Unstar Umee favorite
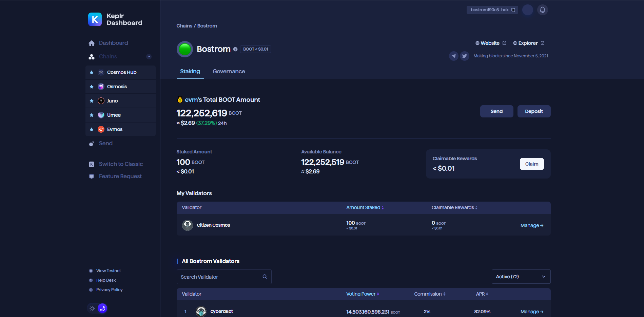Screen dimensions: 644x317 (92, 115)
